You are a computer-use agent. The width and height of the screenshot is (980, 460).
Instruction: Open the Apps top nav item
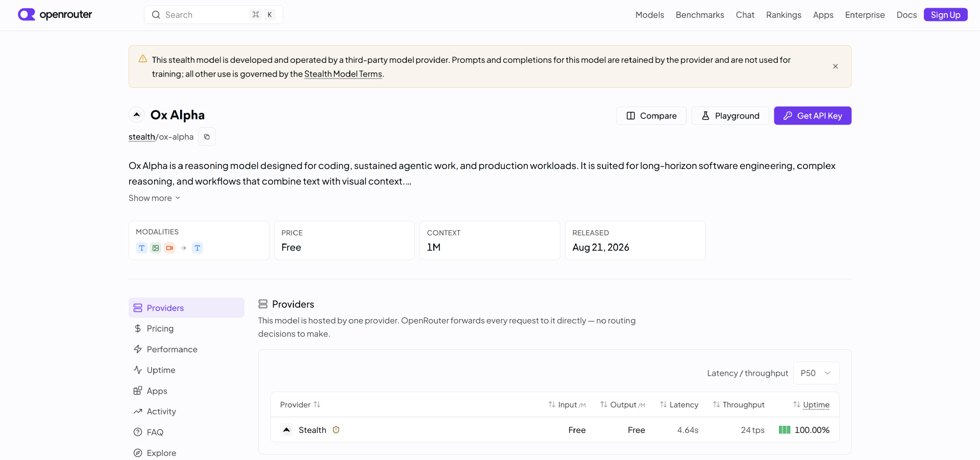[823, 15]
